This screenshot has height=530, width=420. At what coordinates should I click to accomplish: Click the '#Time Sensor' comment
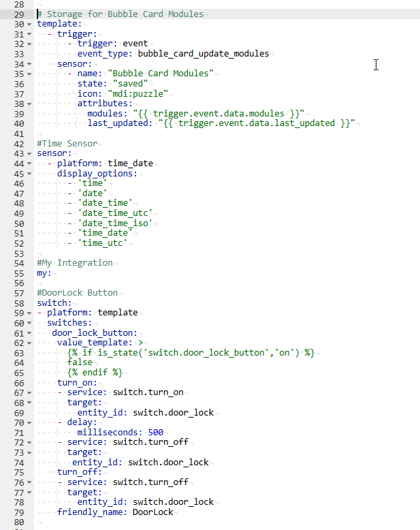67,144
